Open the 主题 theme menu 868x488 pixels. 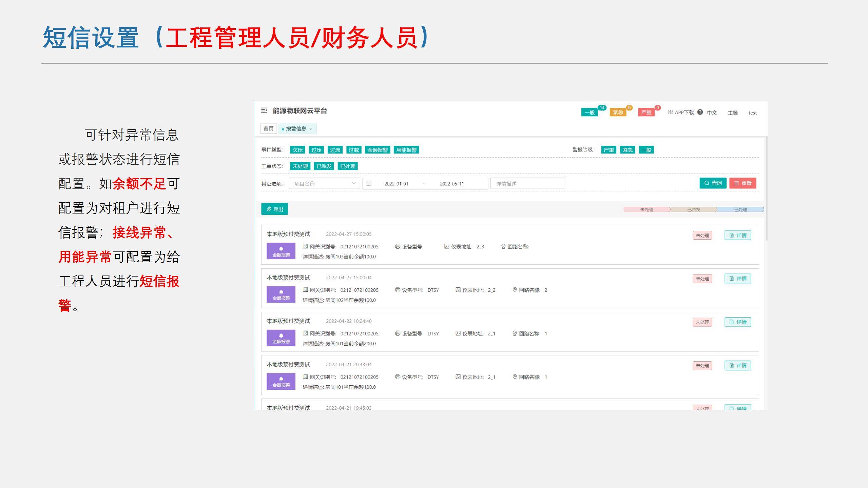(x=733, y=113)
